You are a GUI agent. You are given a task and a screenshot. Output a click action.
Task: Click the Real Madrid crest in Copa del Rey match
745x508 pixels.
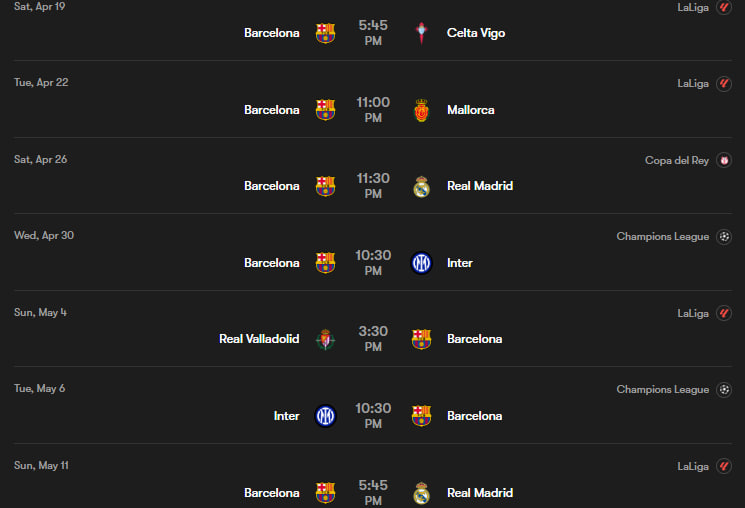click(421, 186)
